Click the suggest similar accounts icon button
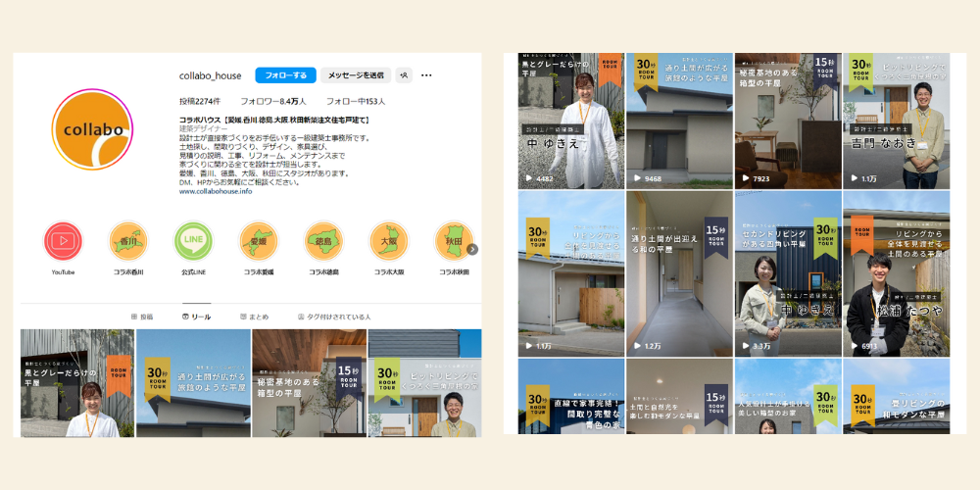 pyautogui.click(x=404, y=75)
